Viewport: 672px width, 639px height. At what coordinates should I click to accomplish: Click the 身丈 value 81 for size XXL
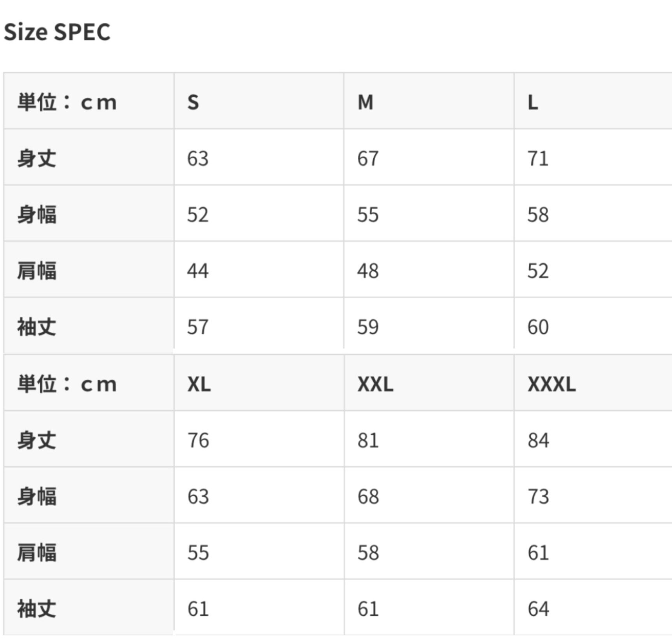coord(368,440)
